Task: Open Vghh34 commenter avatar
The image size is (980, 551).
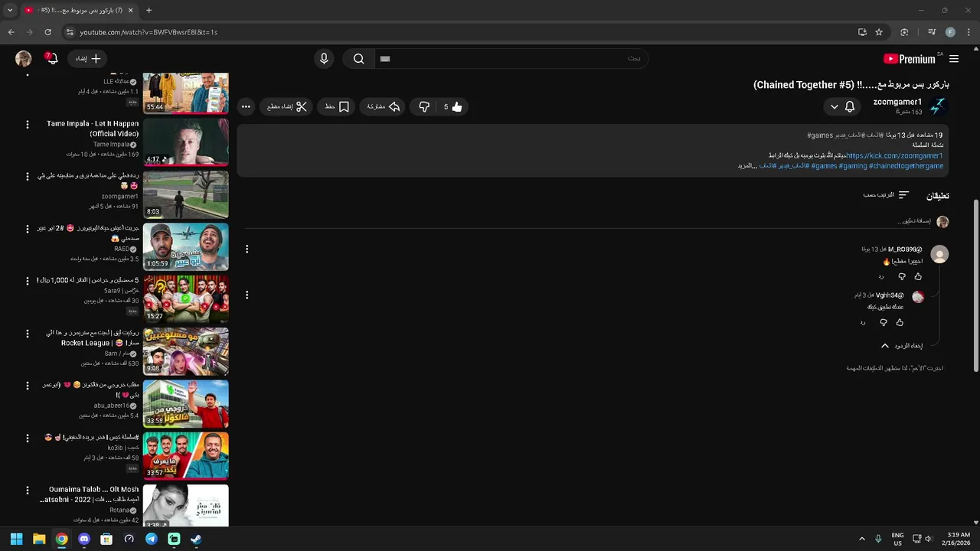Action: [918, 297]
